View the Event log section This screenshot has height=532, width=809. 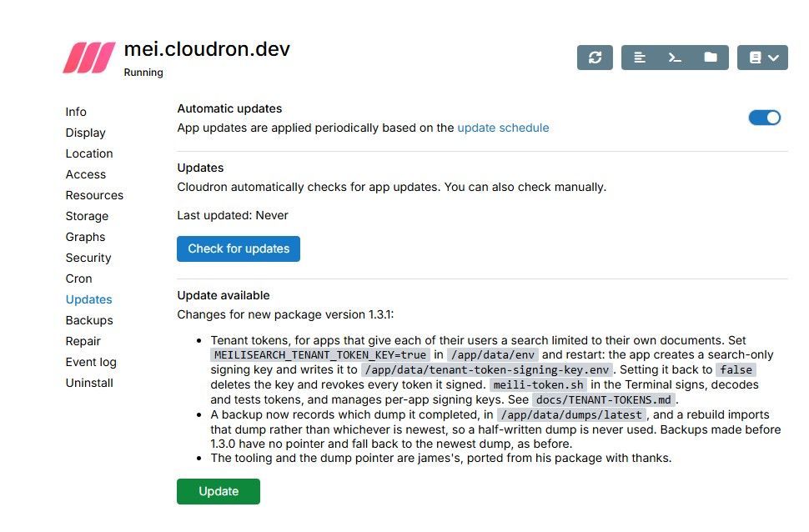pos(91,362)
